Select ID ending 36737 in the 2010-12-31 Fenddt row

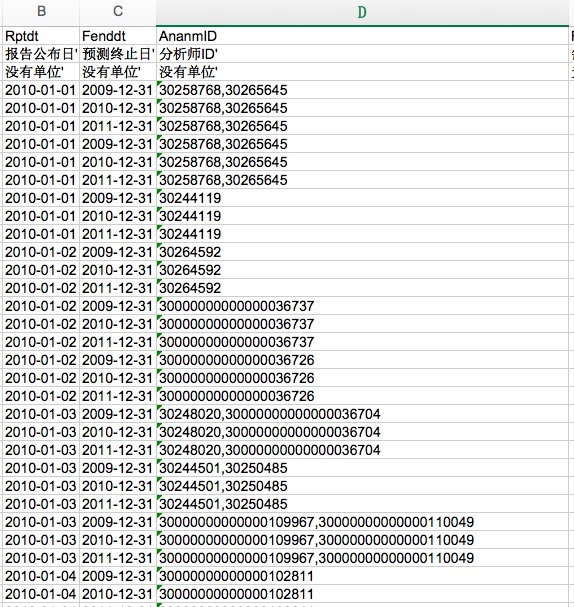point(362,324)
